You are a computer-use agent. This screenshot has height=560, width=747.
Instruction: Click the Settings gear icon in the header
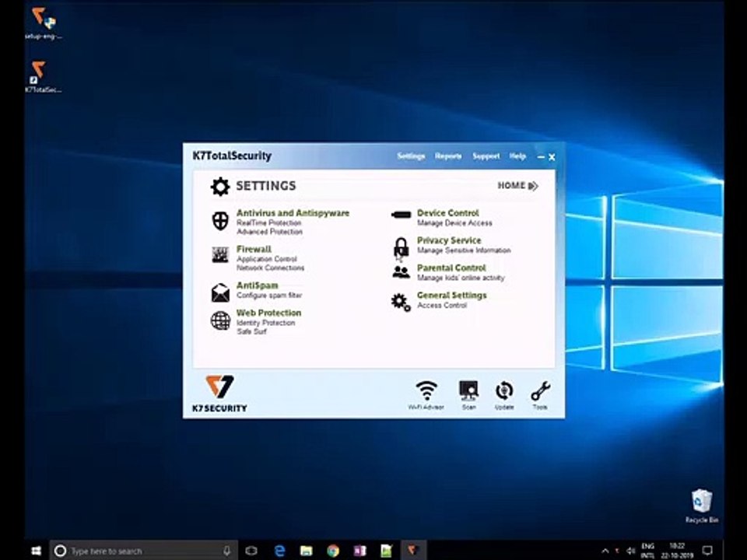tap(220, 186)
